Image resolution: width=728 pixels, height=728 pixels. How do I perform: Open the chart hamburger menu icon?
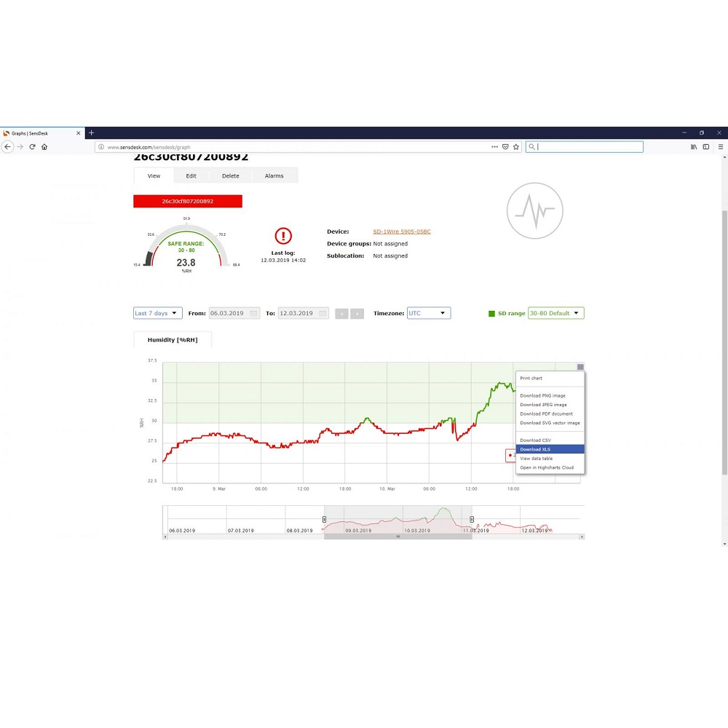pos(580,367)
